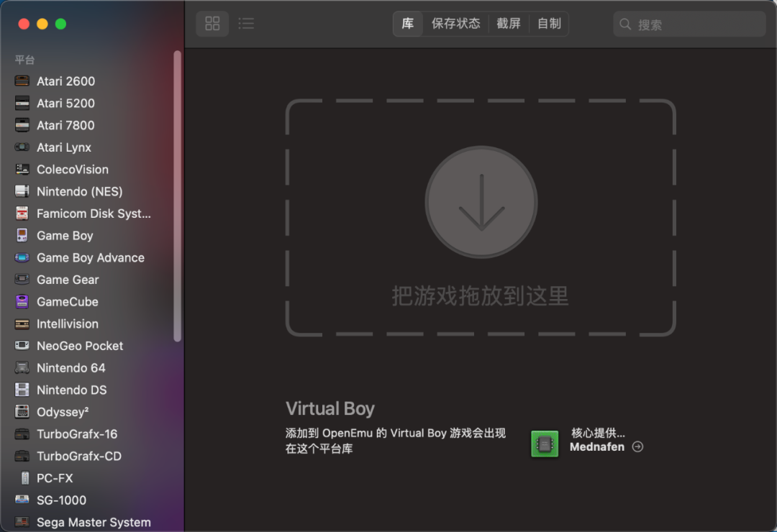This screenshot has width=777, height=532.
Task: Click the green Mednafen core chip icon
Action: click(545, 444)
